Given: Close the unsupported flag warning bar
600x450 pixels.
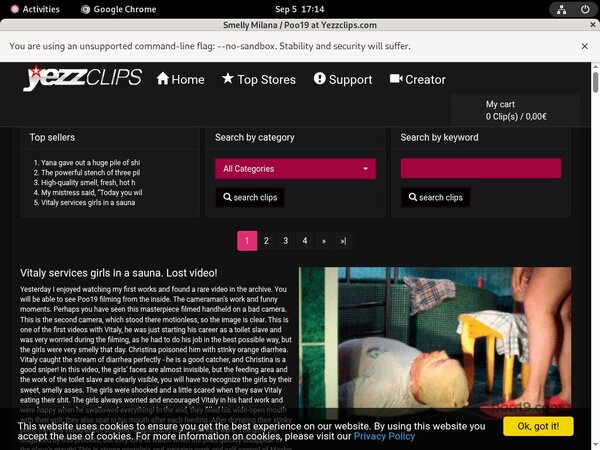Looking at the screenshot, I should [586, 47].
